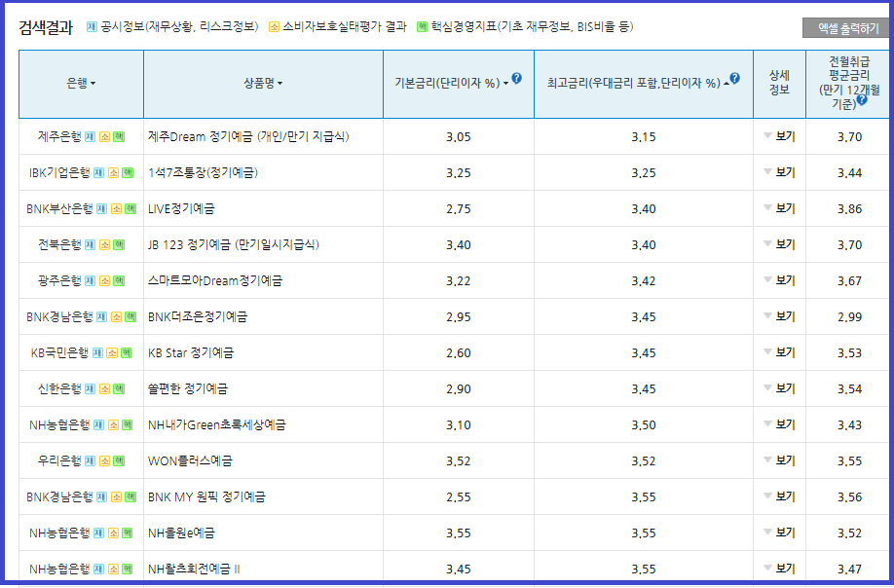The width and height of the screenshot is (894, 588).
Task: Expand 보기 details for LIVE정기예금
Action: pos(779,208)
